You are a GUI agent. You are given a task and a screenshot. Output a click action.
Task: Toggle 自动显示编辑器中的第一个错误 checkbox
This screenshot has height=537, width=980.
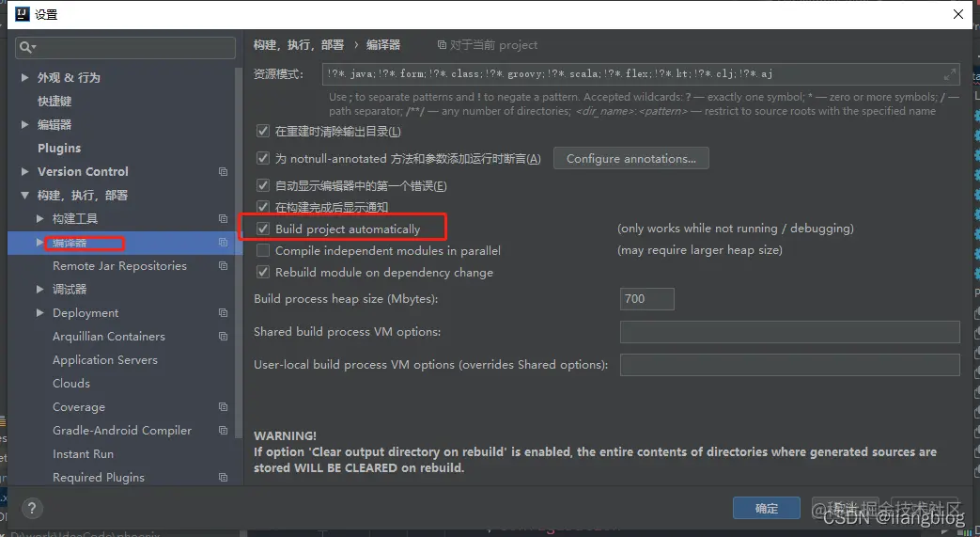point(263,185)
